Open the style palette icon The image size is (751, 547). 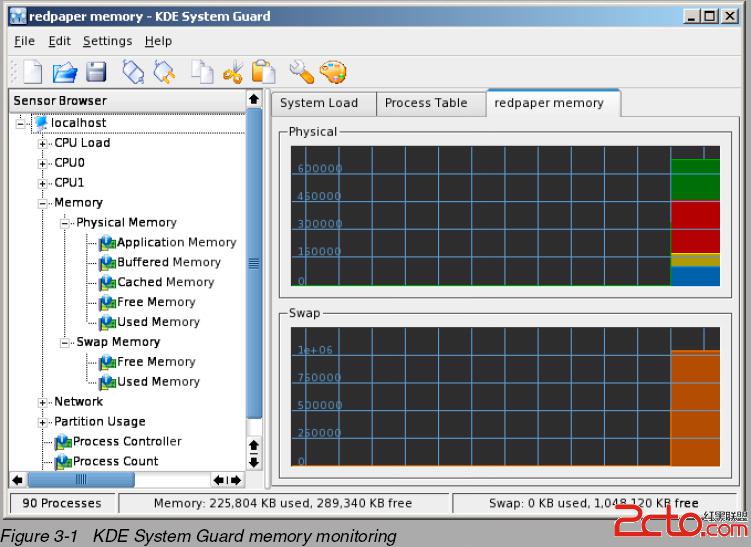[x=333, y=72]
